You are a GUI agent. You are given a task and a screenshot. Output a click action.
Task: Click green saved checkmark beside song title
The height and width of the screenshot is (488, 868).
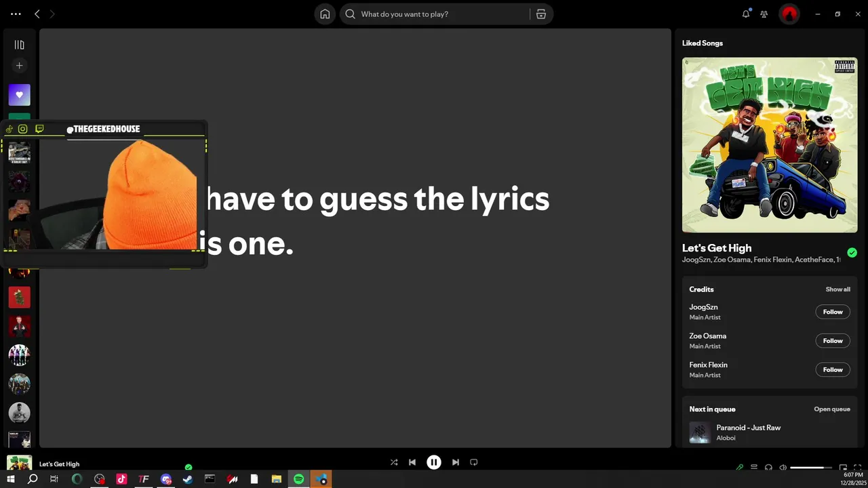[852, 253]
